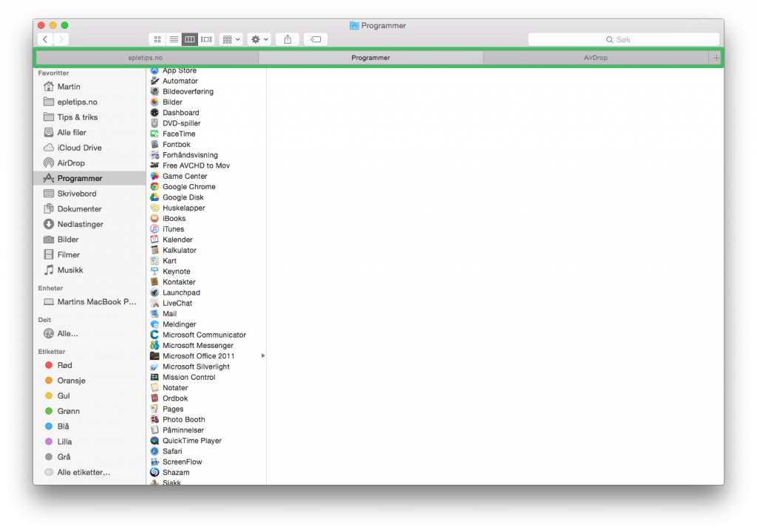Select Game Center app icon
This screenshot has height=532, width=757.
tap(155, 176)
